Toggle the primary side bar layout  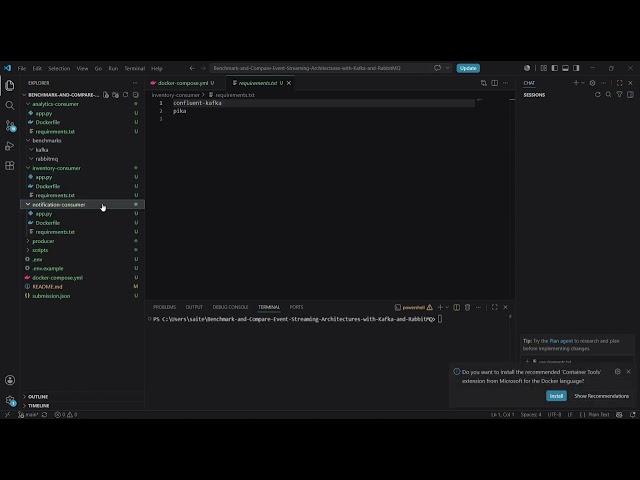[555, 68]
